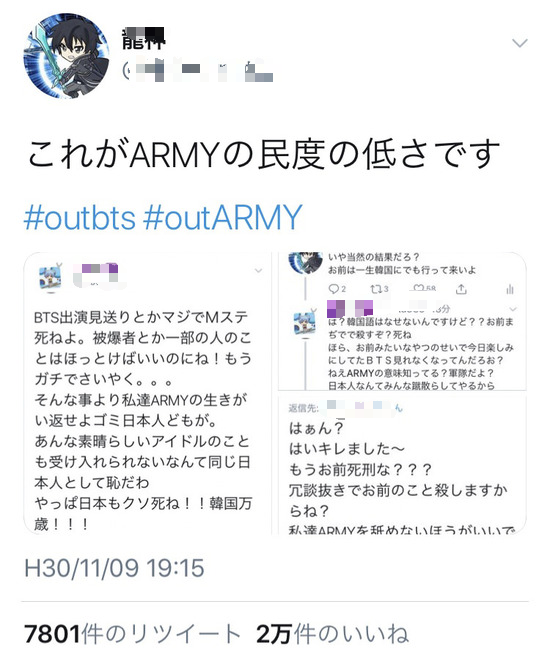
Task: Open the #outbts hashtag
Action: (x=80, y=217)
